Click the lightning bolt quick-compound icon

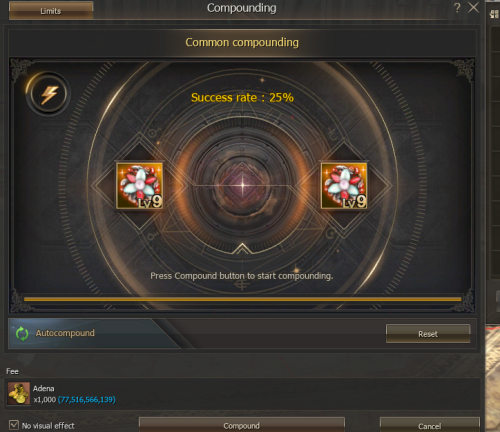(49, 94)
